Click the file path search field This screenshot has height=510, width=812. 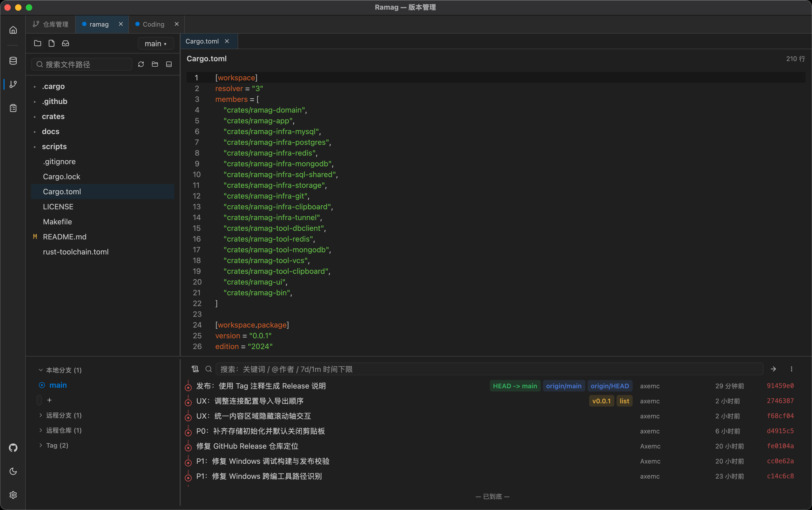(x=82, y=64)
